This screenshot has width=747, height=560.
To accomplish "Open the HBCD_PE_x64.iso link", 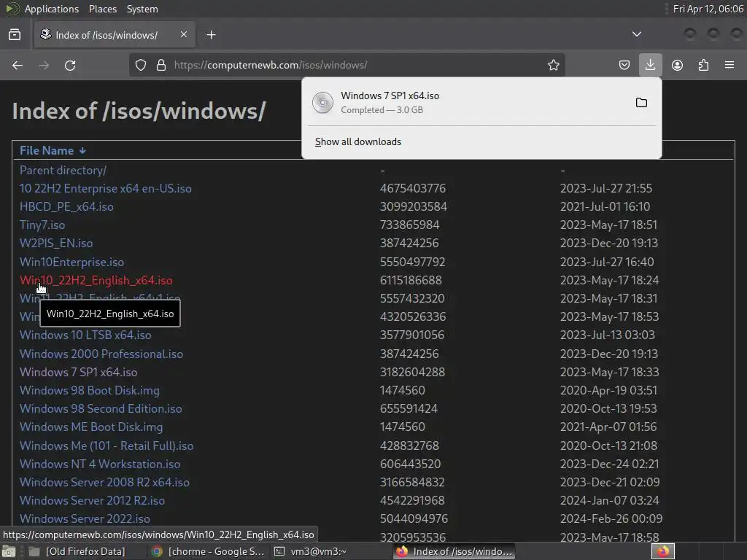I will (x=66, y=206).
